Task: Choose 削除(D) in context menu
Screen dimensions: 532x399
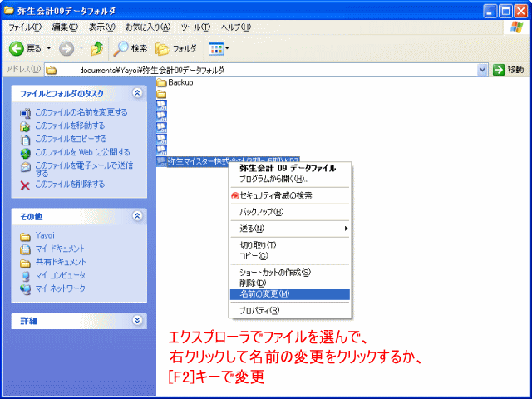Action: click(253, 283)
